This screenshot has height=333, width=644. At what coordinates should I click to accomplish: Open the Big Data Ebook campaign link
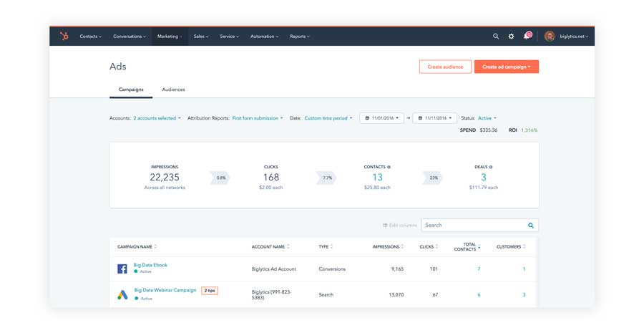click(x=150, y=265)
